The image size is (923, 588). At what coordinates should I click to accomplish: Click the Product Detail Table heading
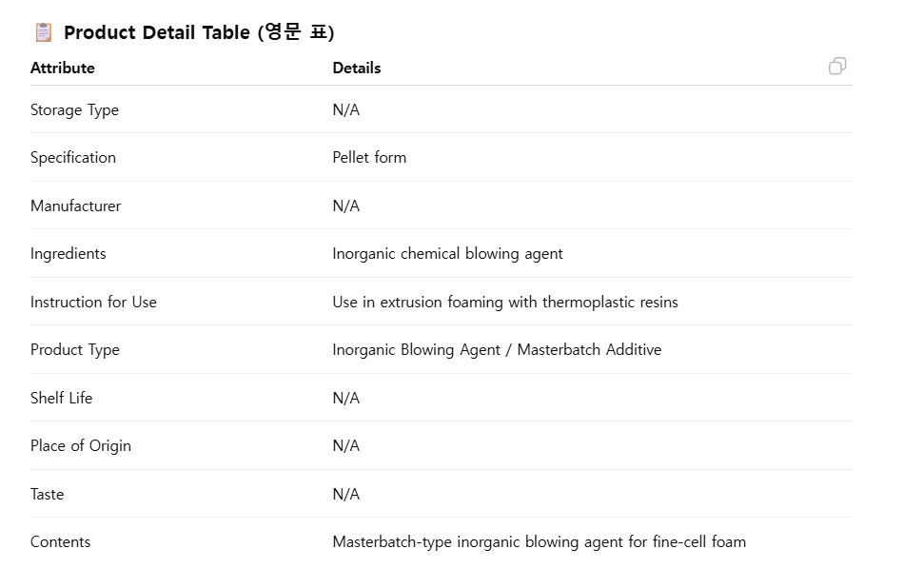tap(199, 32)
